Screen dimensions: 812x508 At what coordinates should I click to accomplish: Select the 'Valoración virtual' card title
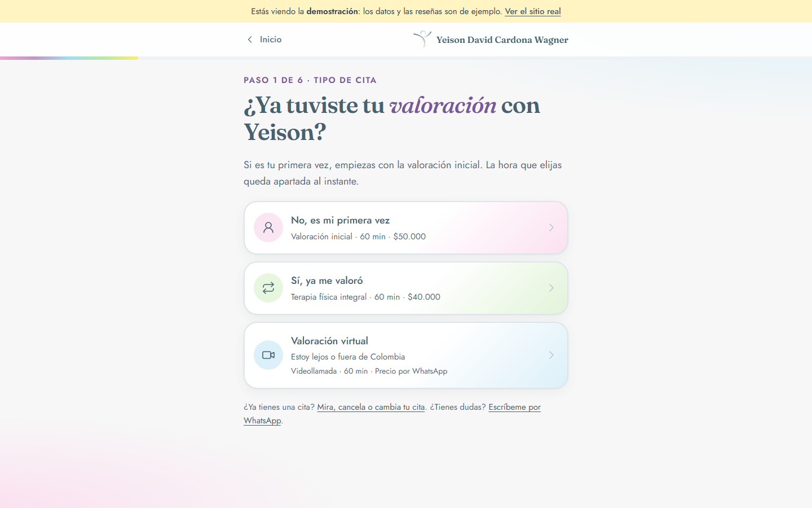329,341
